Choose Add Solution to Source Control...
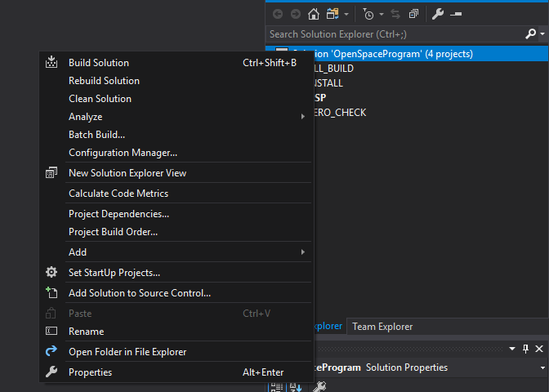 coord(176,293)
